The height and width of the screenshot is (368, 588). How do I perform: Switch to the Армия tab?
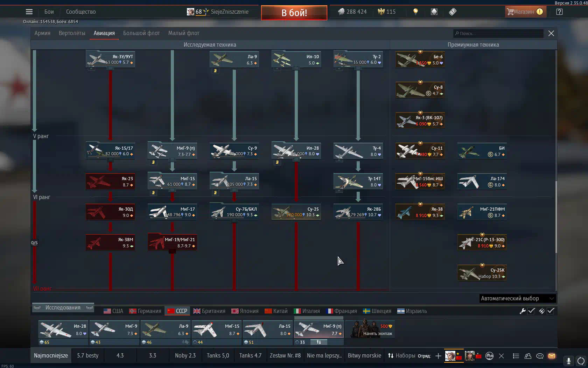tap(42, 33)
